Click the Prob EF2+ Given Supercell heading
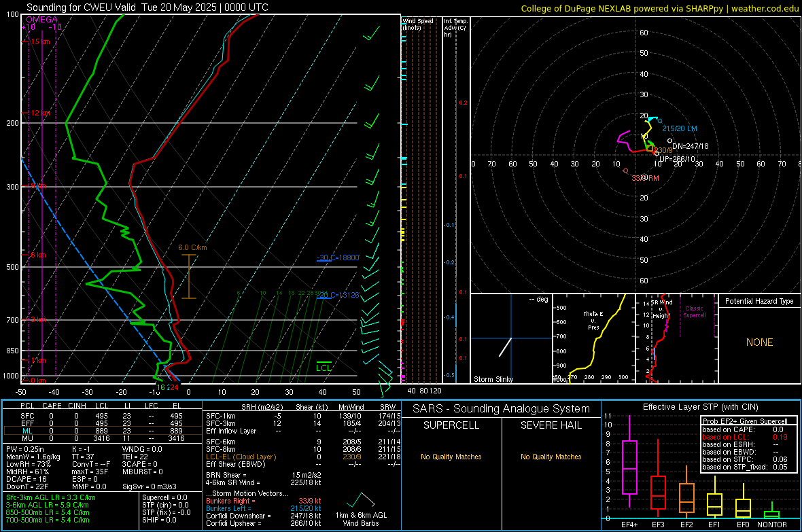The height and width of the screenshot is (532, 802). [745, 421]
